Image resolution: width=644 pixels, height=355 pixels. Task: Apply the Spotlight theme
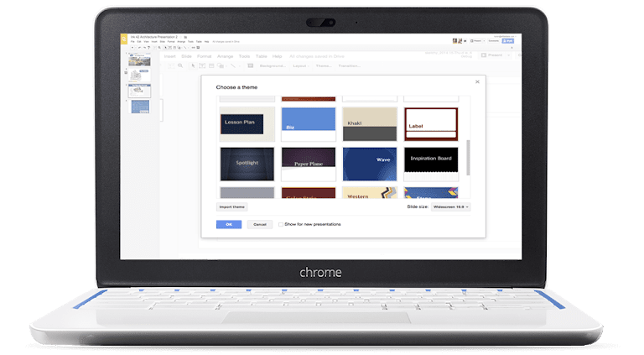tap(247, 164)
